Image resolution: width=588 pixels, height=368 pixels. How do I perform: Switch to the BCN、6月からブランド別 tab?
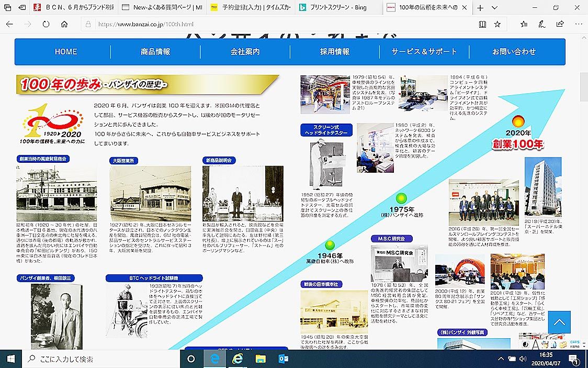click(x=73, y=7)
